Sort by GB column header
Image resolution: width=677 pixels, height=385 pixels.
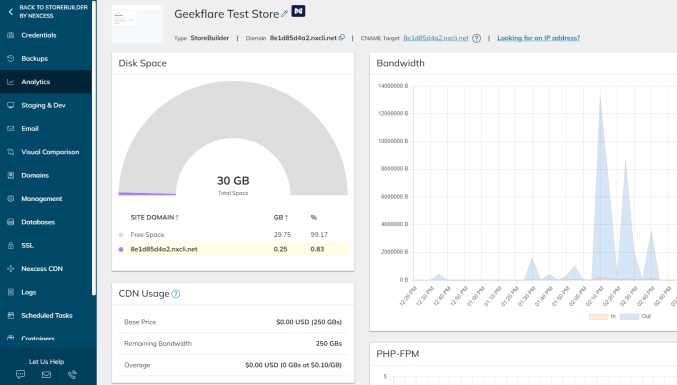281,218
